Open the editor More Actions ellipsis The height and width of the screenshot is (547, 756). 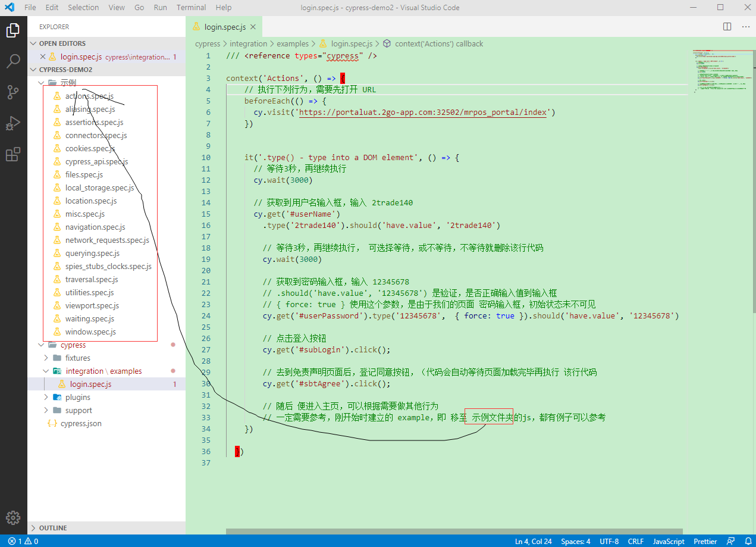[746, 27]
